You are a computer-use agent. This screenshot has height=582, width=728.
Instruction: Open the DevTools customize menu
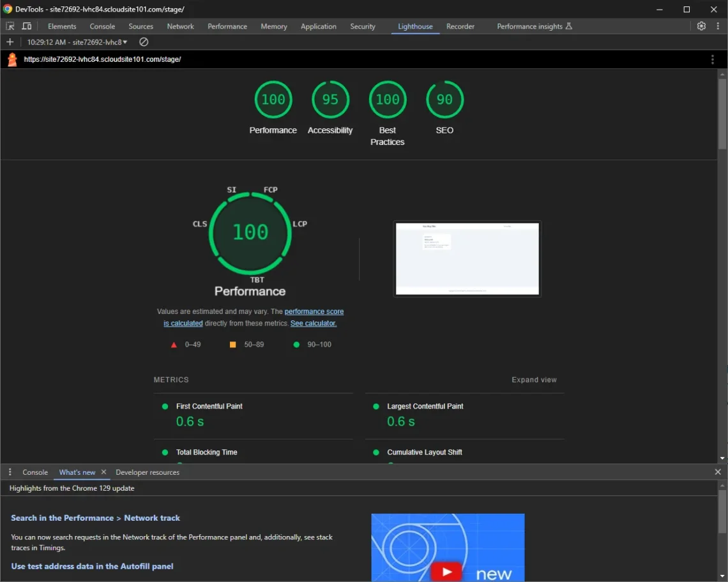pyautogui.click(x=718, y=26)
